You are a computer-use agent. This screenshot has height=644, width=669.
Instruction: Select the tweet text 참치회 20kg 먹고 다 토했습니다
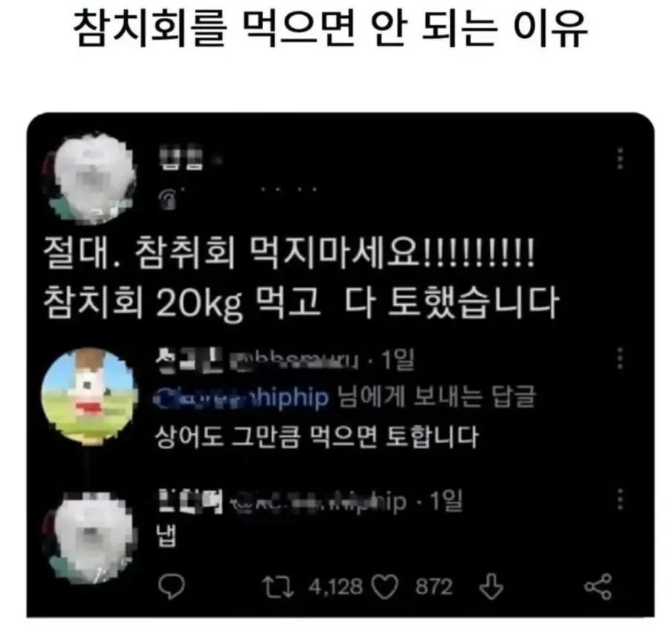point(301,302)
